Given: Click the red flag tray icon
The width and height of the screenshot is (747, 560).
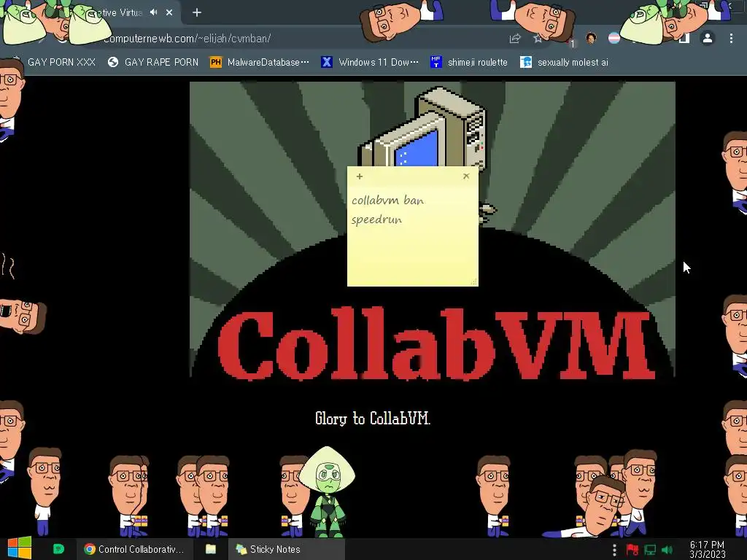Looking at the screenshot, I should (x=632, y=550).
